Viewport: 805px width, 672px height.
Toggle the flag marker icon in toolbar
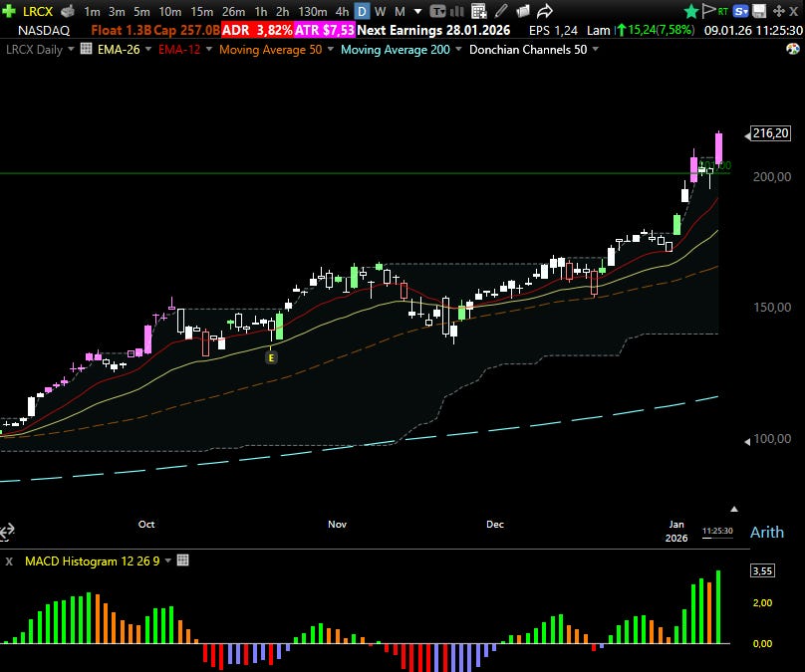coord(707,11)
